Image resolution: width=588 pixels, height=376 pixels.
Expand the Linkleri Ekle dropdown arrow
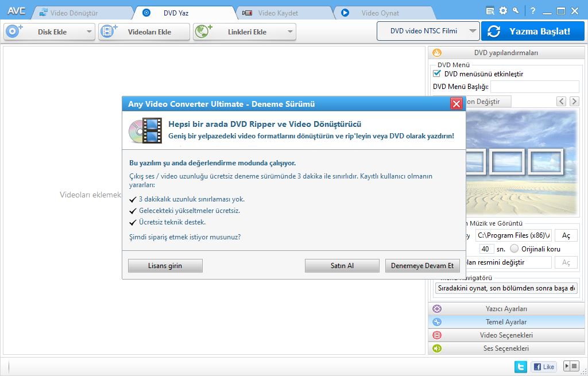point(290,32)
